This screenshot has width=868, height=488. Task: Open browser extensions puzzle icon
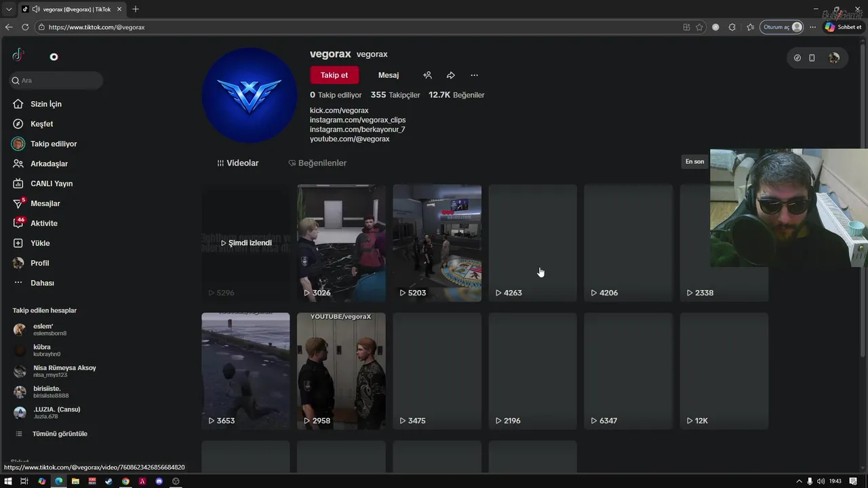(732, 27)
